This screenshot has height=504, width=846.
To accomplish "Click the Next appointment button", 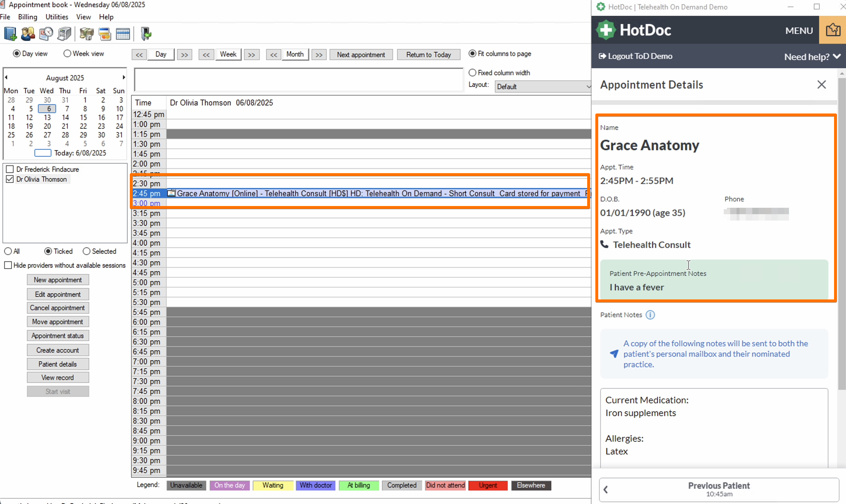I will 361,55.
